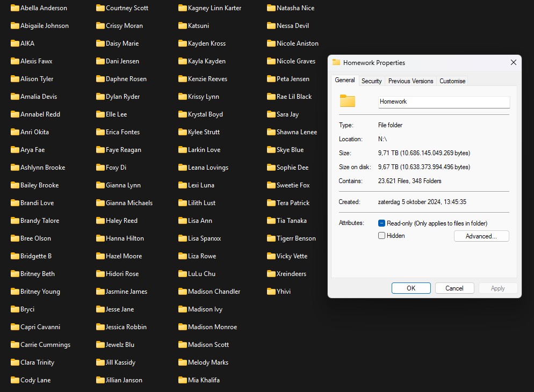Select the Liza Rowe folder icon
Viewport: 534px width, 392px height.
(x=183, y=256)
